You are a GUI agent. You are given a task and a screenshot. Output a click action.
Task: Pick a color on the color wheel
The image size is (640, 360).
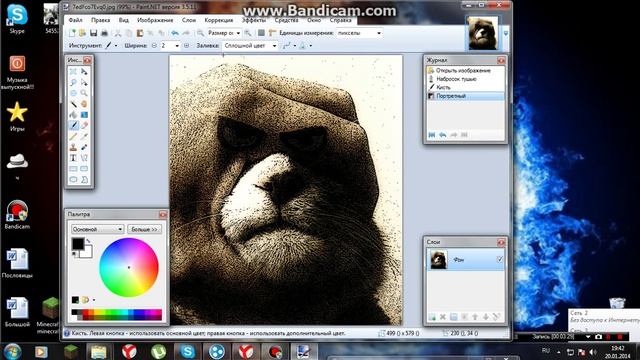point(129,267)
